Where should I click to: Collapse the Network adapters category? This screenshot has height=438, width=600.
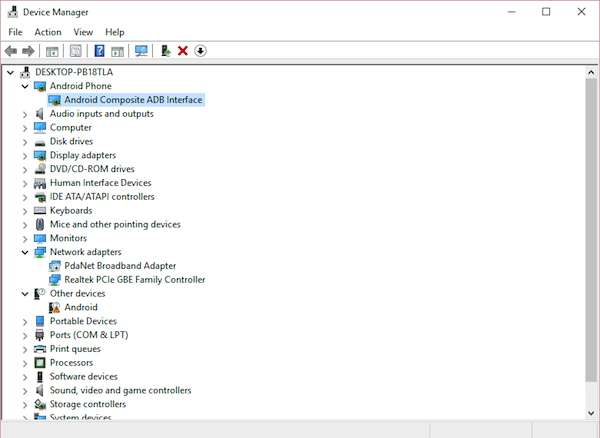[x=25, y=252]
